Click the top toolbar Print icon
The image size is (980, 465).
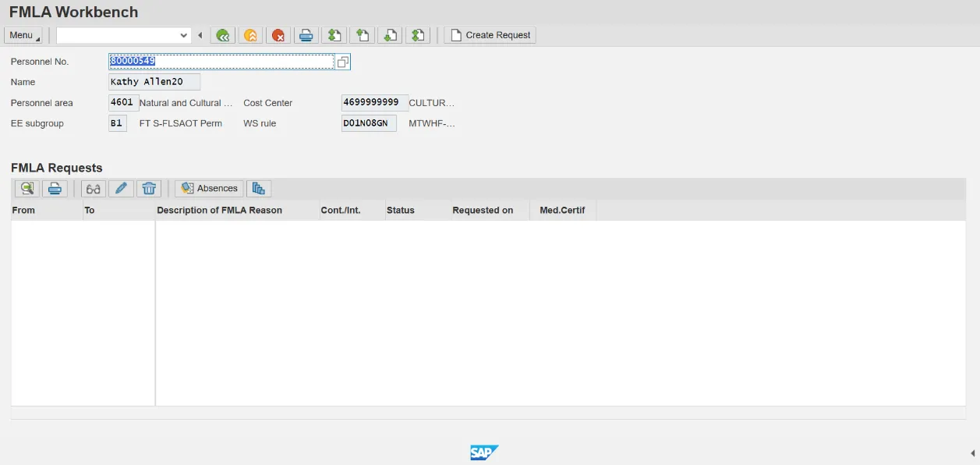306,35
